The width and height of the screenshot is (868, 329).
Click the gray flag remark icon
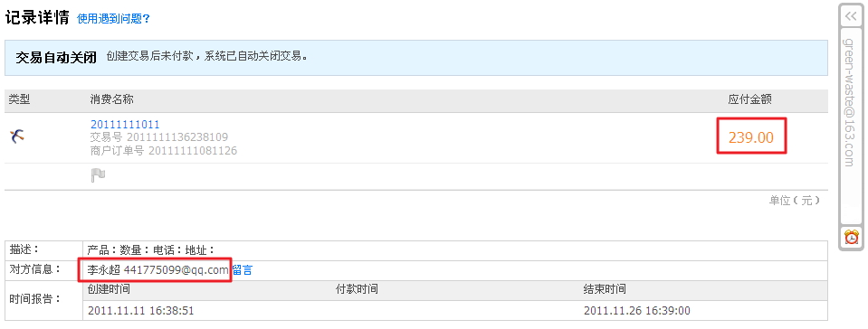[x=98, y=176]
